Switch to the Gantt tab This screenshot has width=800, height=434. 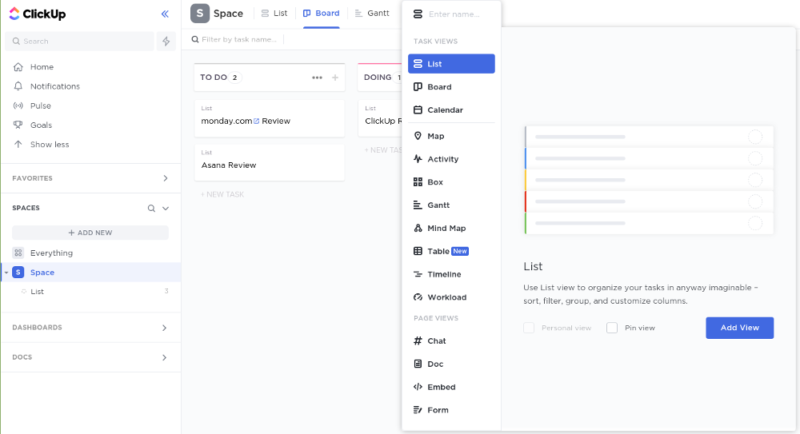click(372, 13)
